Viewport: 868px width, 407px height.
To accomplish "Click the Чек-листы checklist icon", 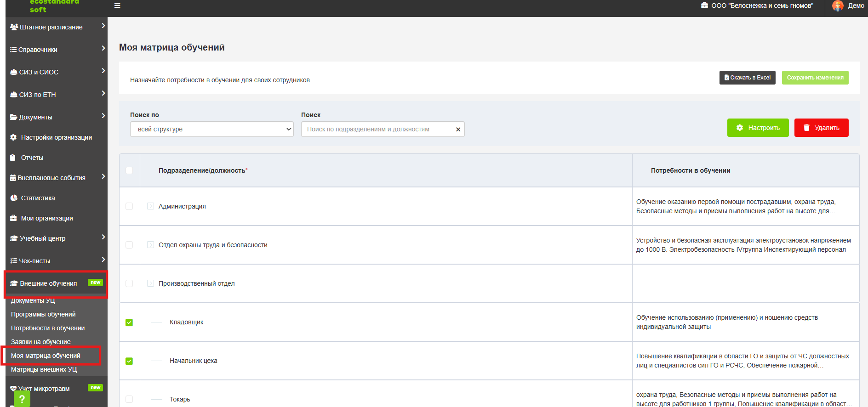I will tap(14, 261).
